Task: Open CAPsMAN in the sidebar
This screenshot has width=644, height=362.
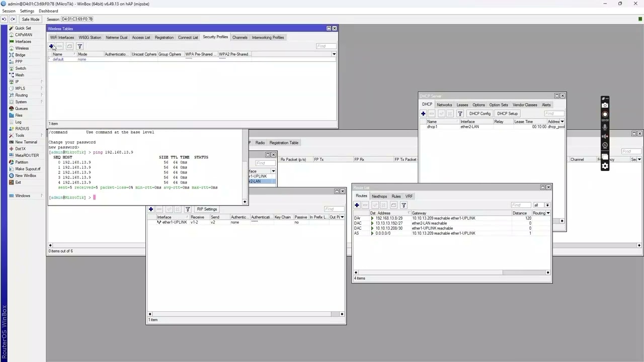Action: point(23,35)
